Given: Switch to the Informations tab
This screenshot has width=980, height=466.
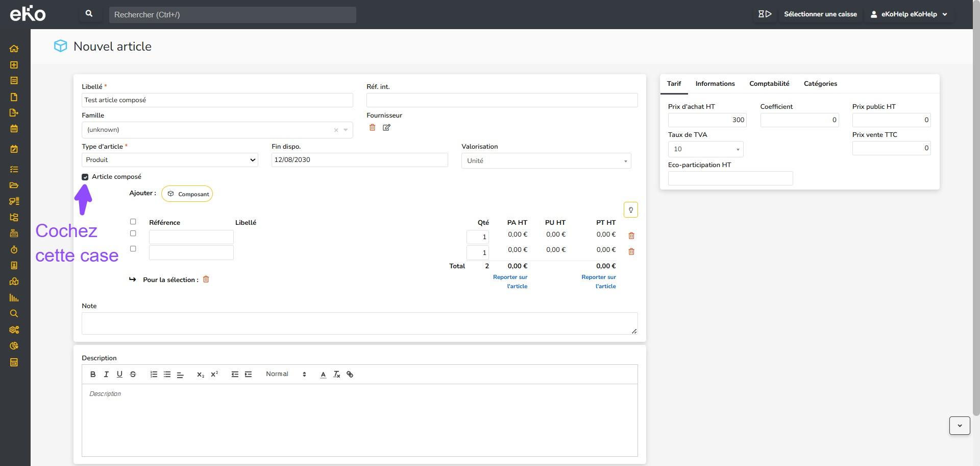Looking at the screenshot, I should point(715,84).
